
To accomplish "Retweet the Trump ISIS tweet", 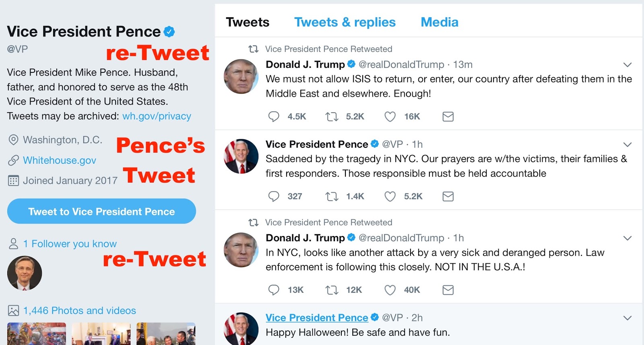I will (332, 117).
